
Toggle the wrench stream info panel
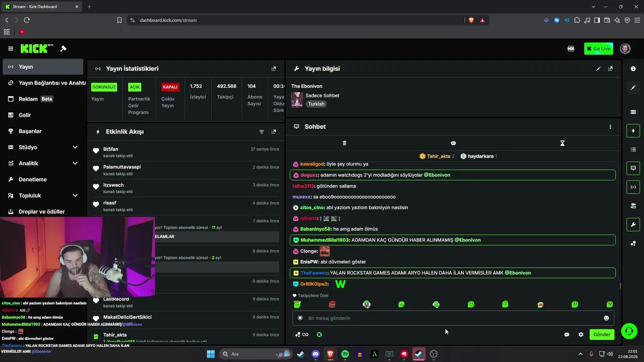[x=633, y=224]
